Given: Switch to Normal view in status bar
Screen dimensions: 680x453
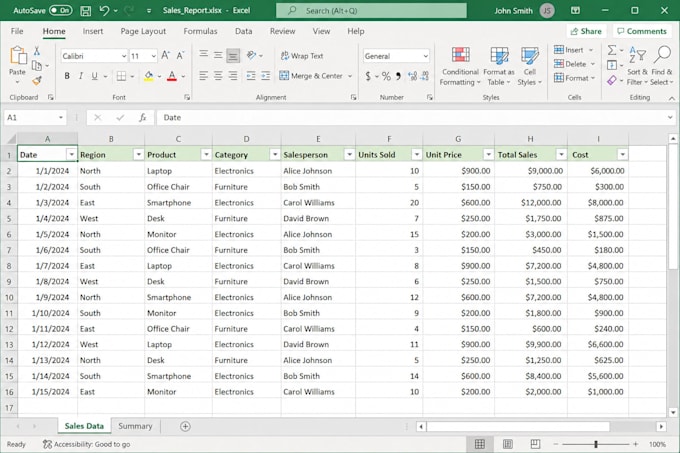Looking at the screenshot, I should 480,444.
